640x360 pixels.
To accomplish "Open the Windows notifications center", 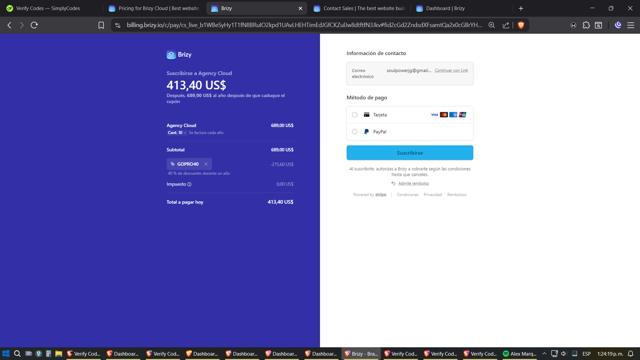I will (631, 353).
